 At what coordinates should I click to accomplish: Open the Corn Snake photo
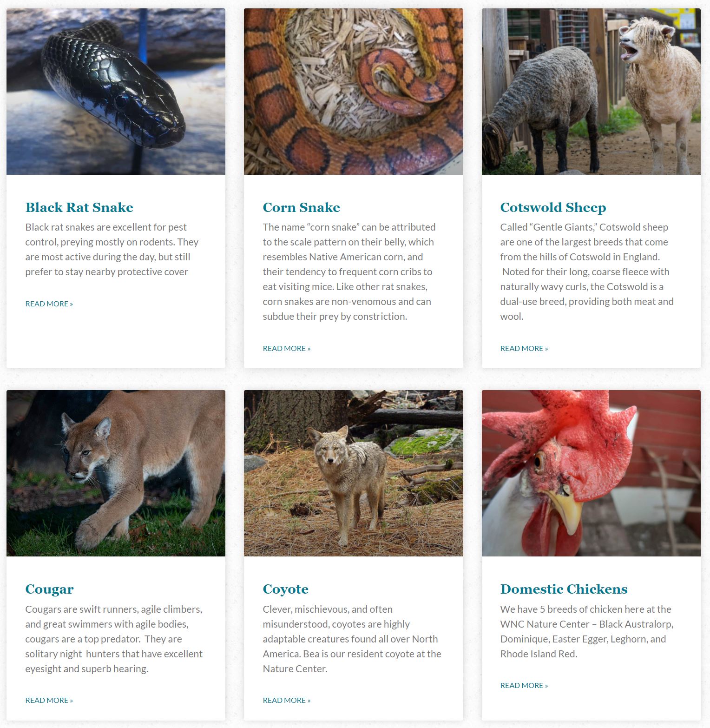click(353, 92)
